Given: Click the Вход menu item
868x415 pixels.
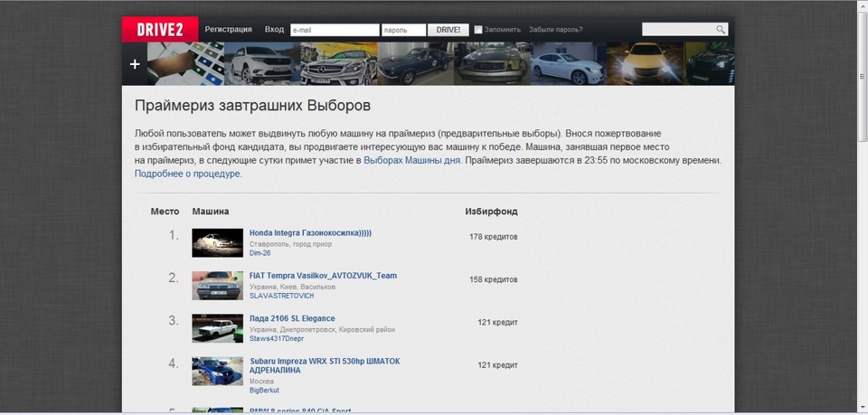Looking at the screenshot, I should [x=274, y=29].
